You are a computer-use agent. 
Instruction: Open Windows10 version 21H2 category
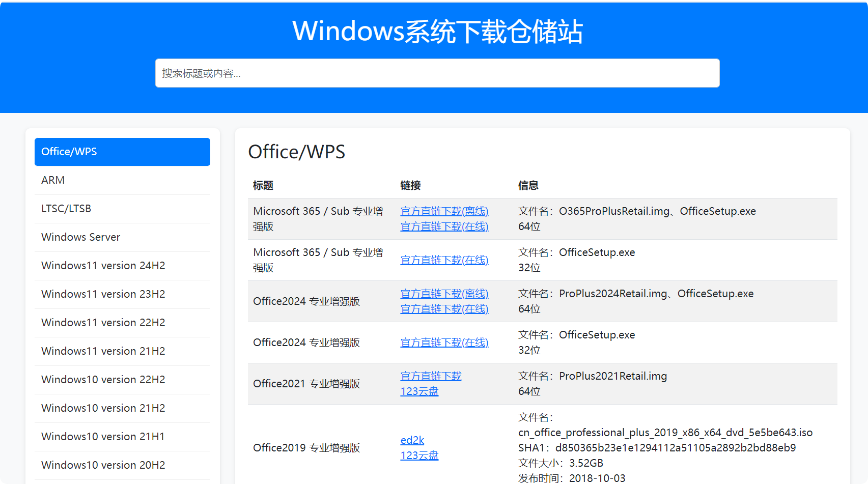coord(122,408)
